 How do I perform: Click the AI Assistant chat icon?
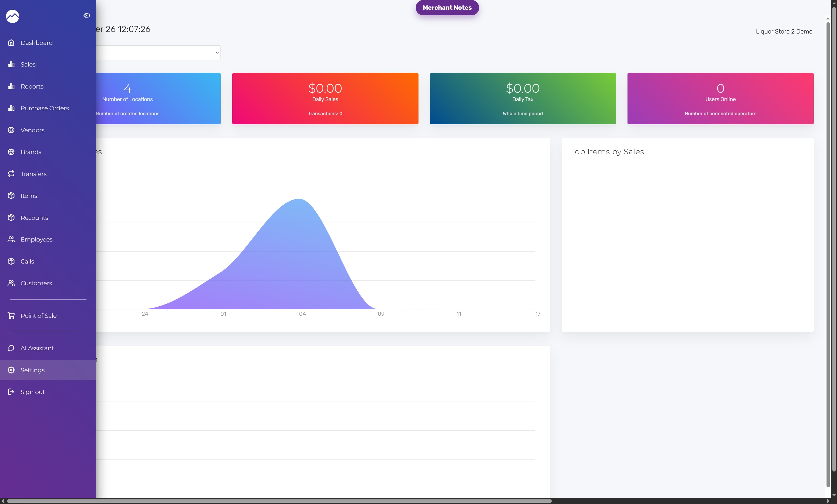pyautogui.click(x=11, y=348)
